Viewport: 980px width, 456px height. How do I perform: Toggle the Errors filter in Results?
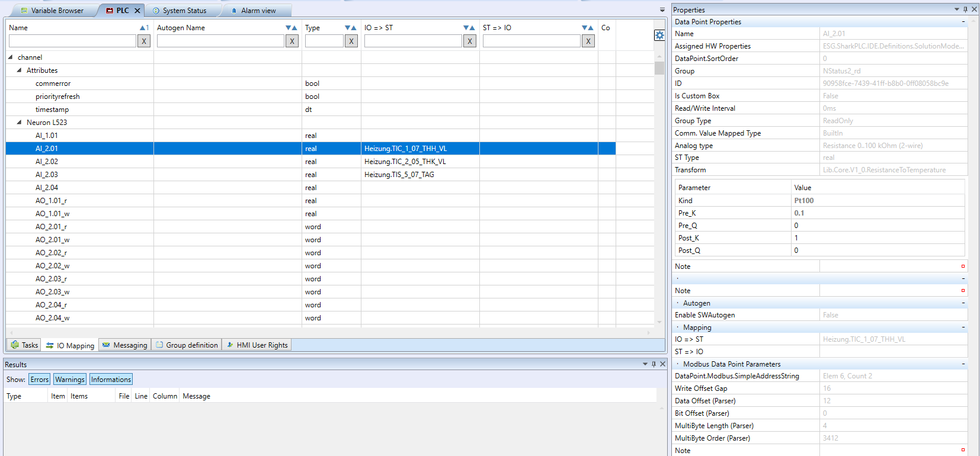40,380
